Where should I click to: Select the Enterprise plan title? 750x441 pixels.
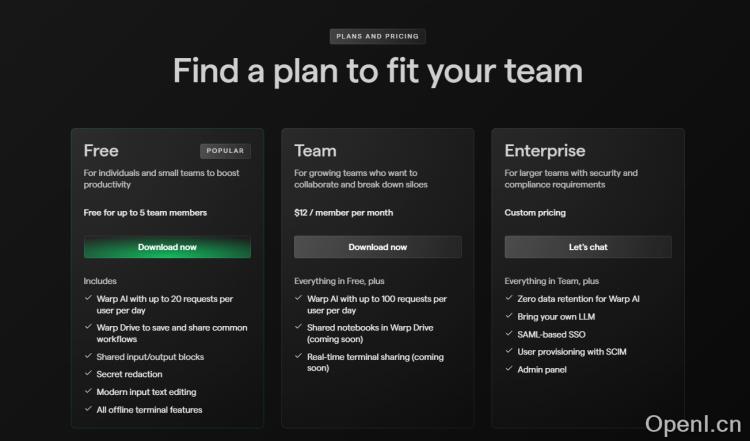coord(544,151)
